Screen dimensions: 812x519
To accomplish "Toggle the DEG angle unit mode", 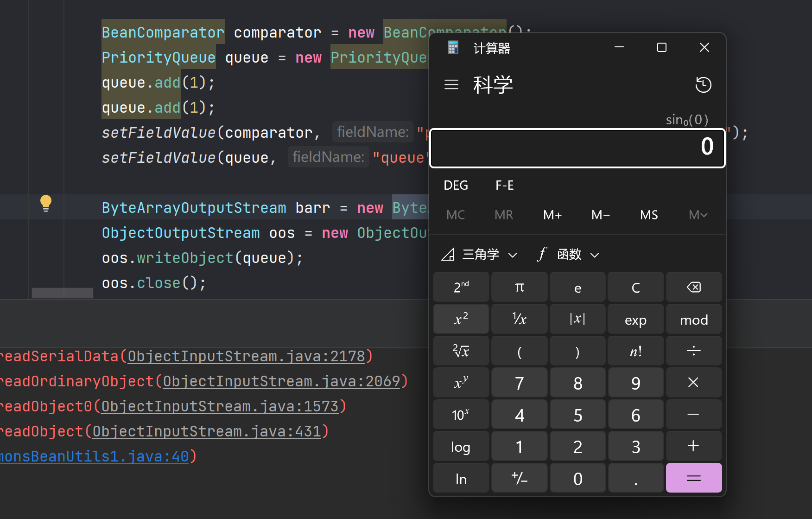I will 456,186.
